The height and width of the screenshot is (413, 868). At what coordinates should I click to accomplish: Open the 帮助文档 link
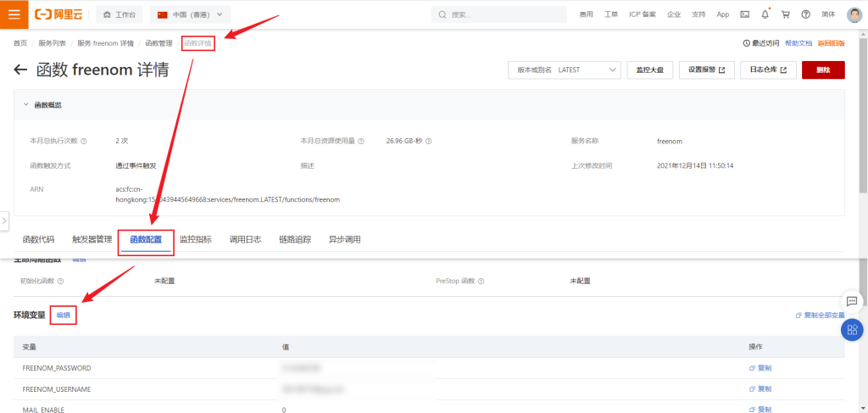pyautogui.click(x=798, y=43)
